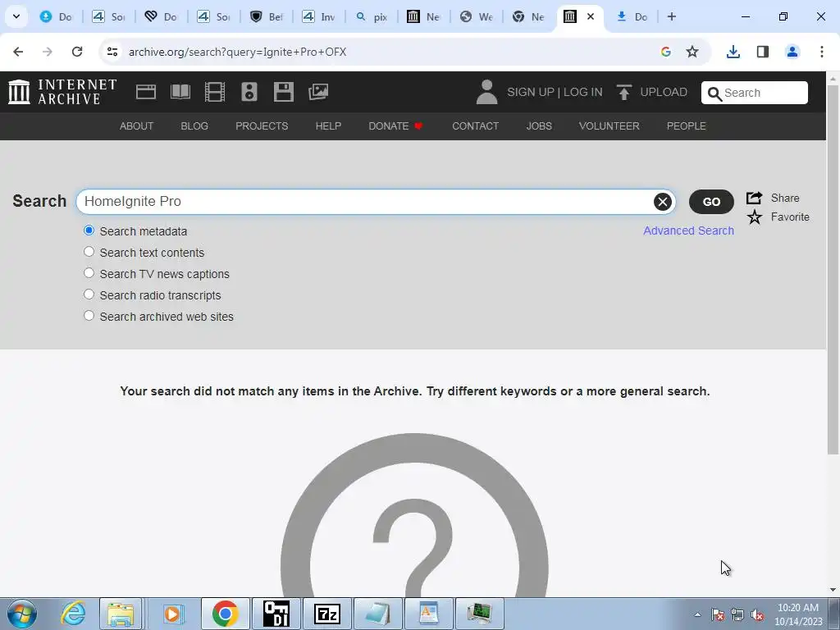840x630 pixels.
Task: Open the CONTACT menu item
Action: 475,126
